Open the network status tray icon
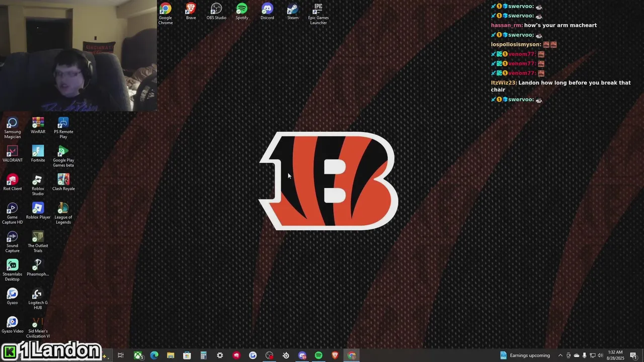Image resolution: width=644 pixels, height=362 pixels. pos(592,355)
